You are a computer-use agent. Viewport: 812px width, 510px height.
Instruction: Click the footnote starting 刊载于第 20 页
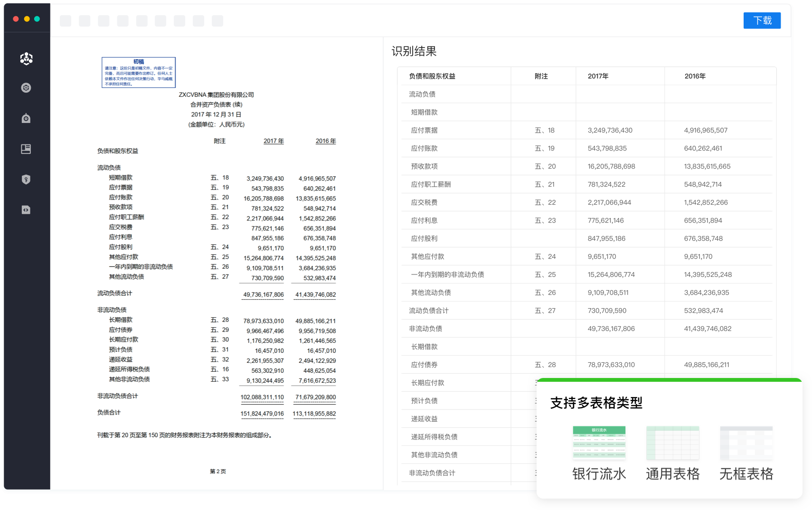click(x=185, y=435)
